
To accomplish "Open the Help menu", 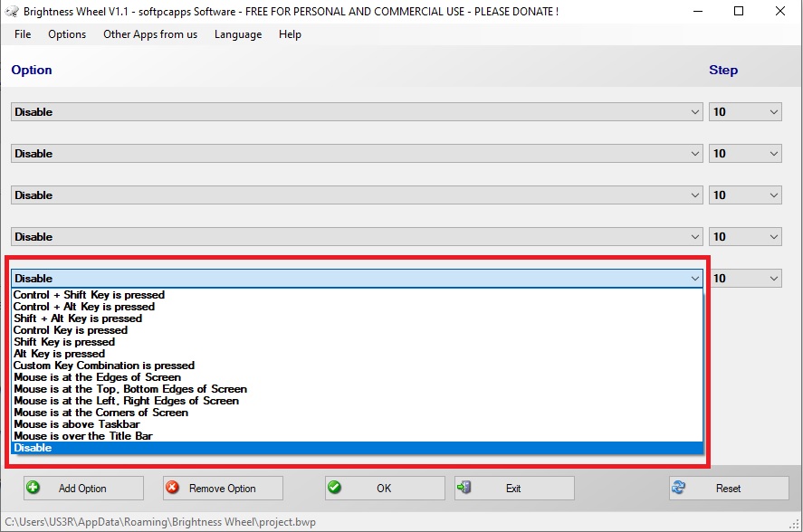I will [290, 34].
